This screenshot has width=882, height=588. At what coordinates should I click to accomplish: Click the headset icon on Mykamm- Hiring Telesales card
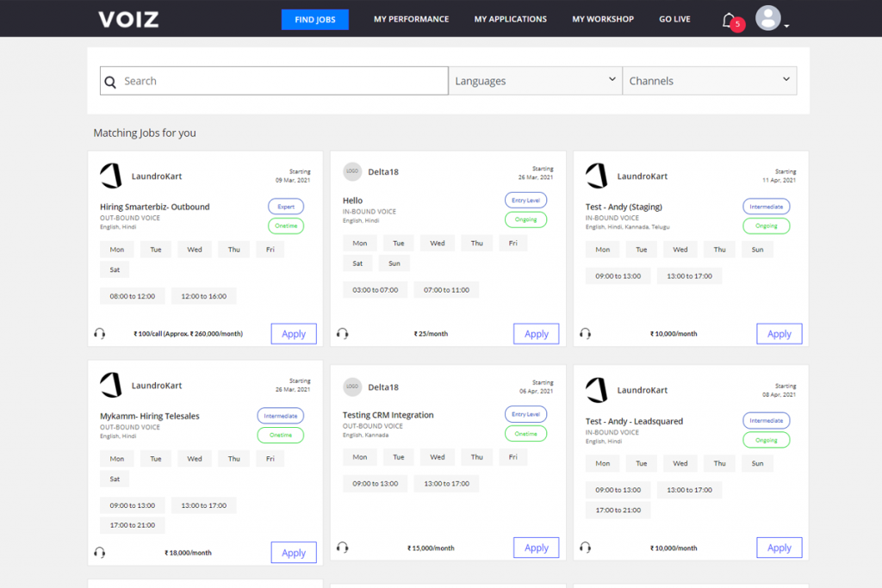click(x=100, y=553)
